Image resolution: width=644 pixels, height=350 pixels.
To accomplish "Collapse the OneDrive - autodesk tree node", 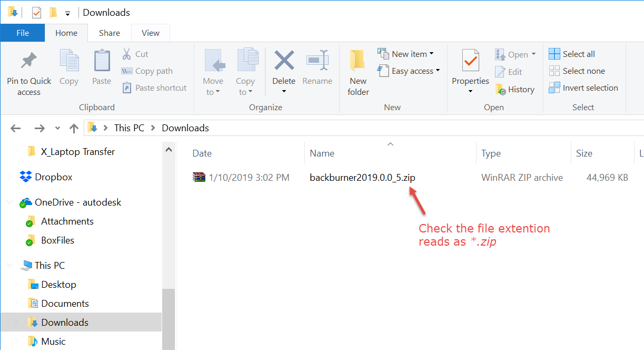I will pyautogui.click(x=10, y=202).
